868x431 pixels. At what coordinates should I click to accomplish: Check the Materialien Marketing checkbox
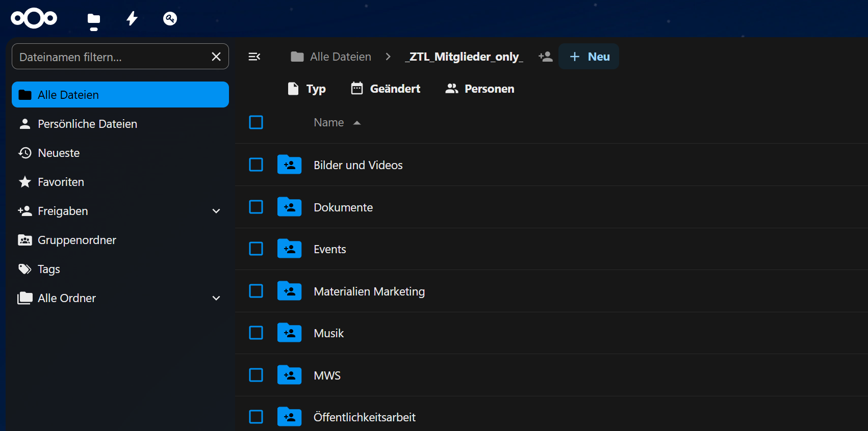(x=256, y=291)
